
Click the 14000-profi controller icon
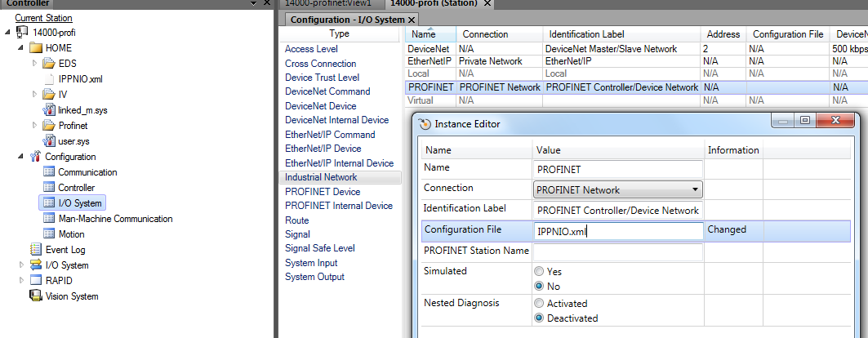tap(22, 33)
